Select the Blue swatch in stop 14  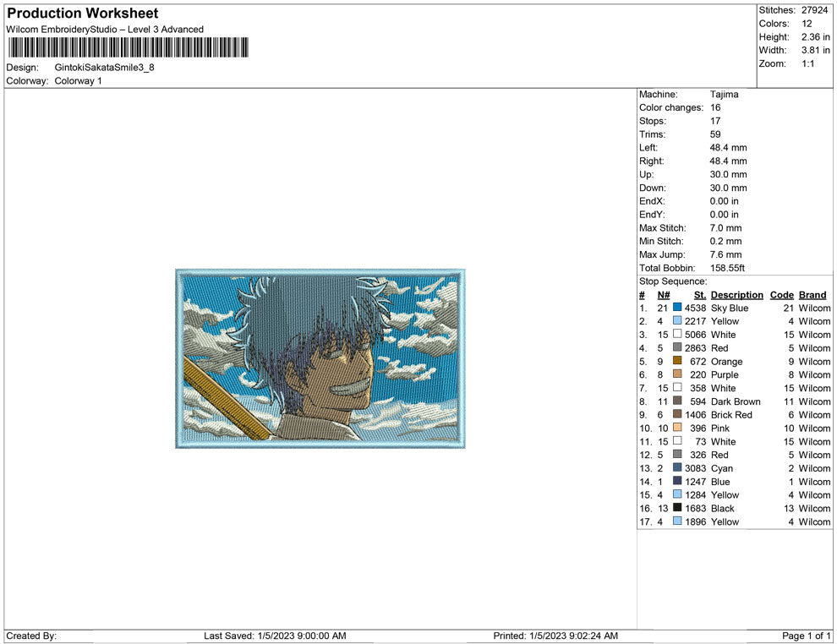pos(677,481)
